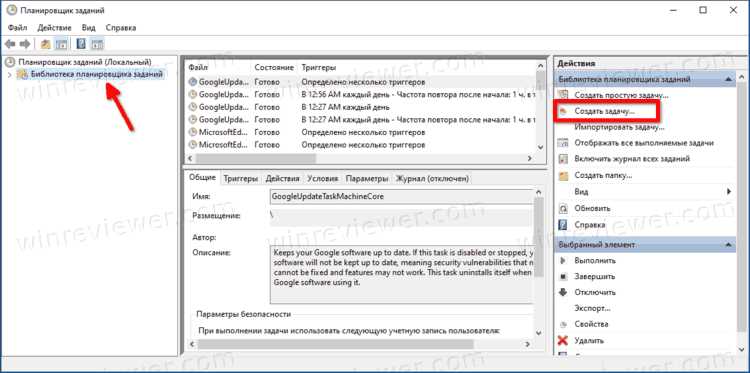
Task: Click the Create Basic Task icon (Создать простую задачу)
Action: click(x=564, y=95)
